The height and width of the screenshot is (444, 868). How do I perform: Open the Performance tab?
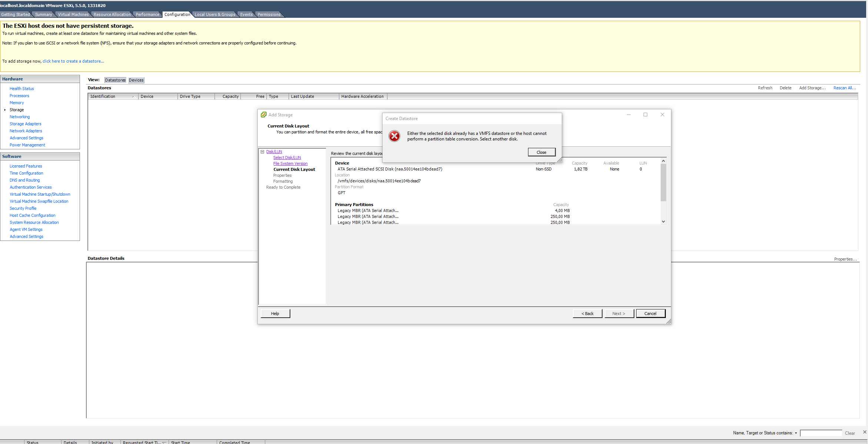coord(147,14)
